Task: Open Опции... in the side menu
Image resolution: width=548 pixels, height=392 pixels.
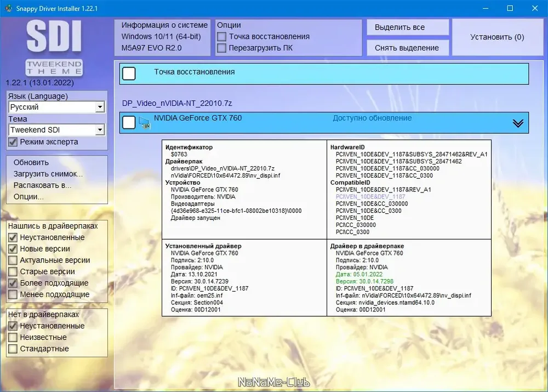Action: click(28, 196)
